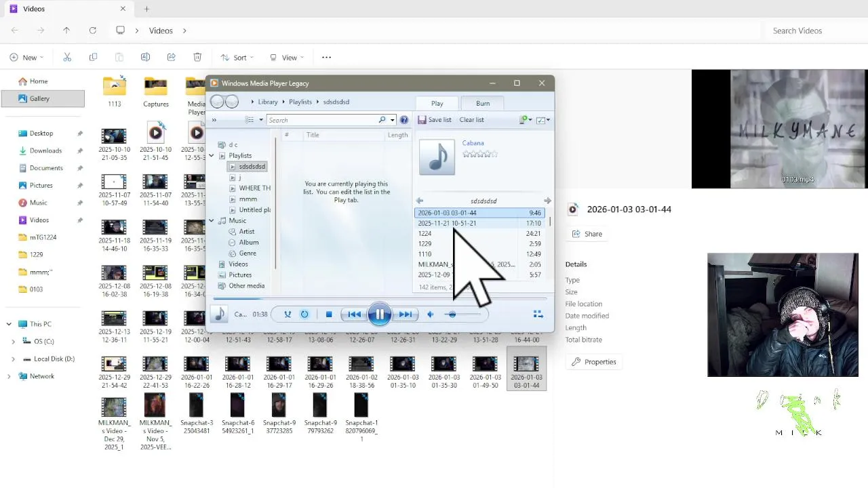
Task: Select the mmm playlist
Action: tap(248, 199)
